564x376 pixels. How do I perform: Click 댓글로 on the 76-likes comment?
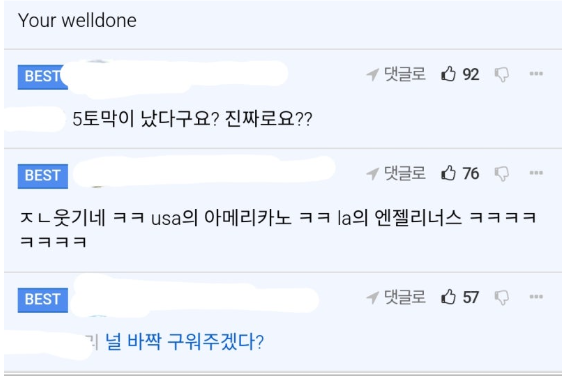[x=405, y=173]
